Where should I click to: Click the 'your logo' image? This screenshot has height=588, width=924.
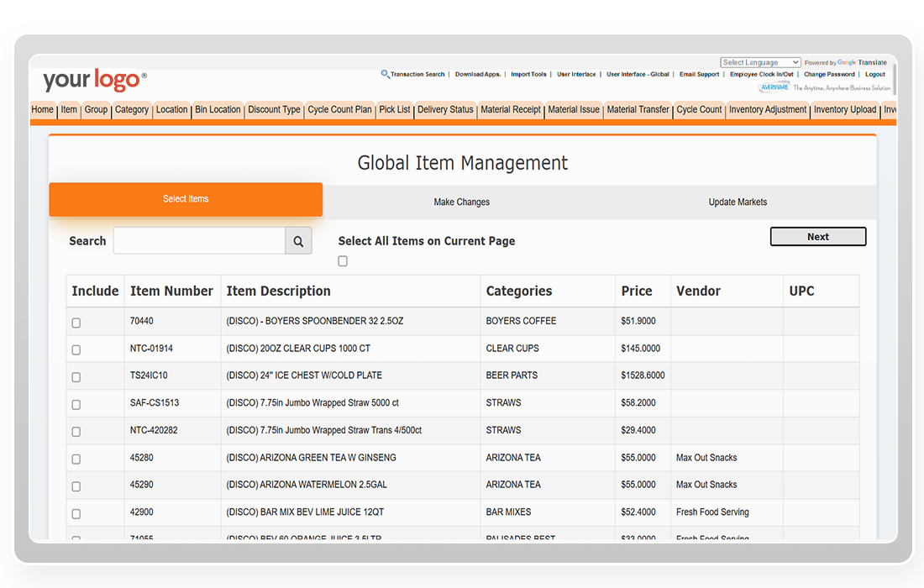[x=95, y=80]
